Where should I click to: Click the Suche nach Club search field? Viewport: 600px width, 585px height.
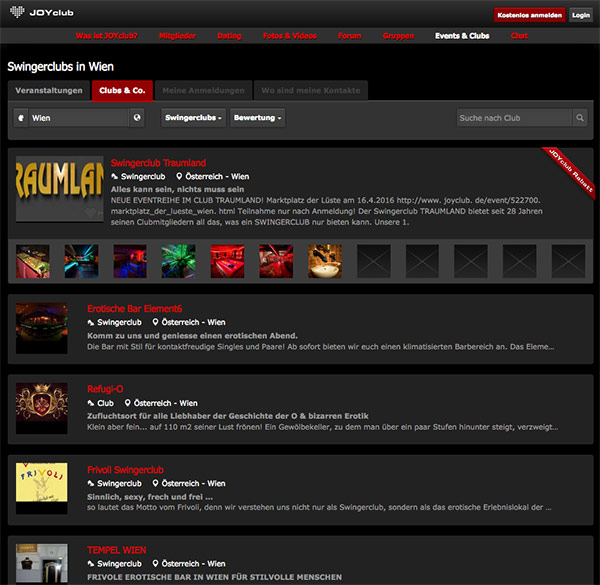515,118
